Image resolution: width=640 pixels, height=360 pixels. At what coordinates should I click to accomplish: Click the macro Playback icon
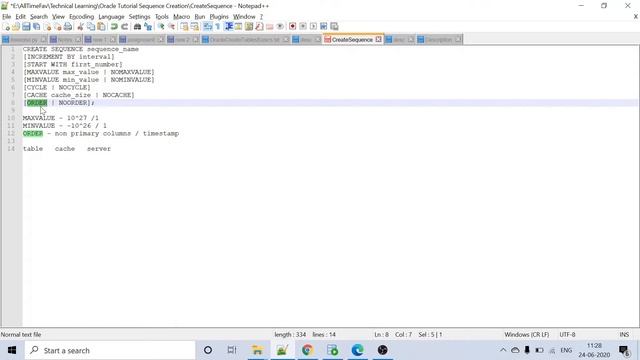tap(313, 27)
